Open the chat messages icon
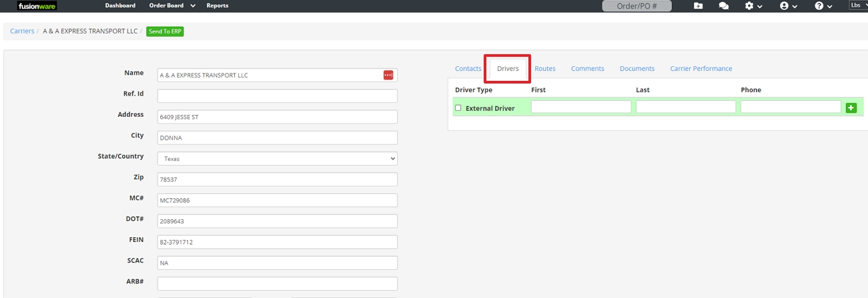868x298 pixels. [x=723, y=6]
